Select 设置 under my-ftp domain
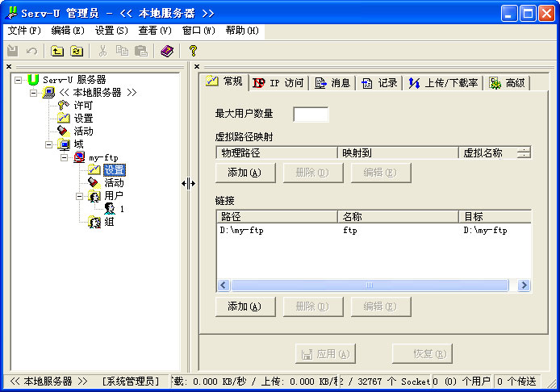The height and width of the screenshot is (392, 560). [115, 170]
